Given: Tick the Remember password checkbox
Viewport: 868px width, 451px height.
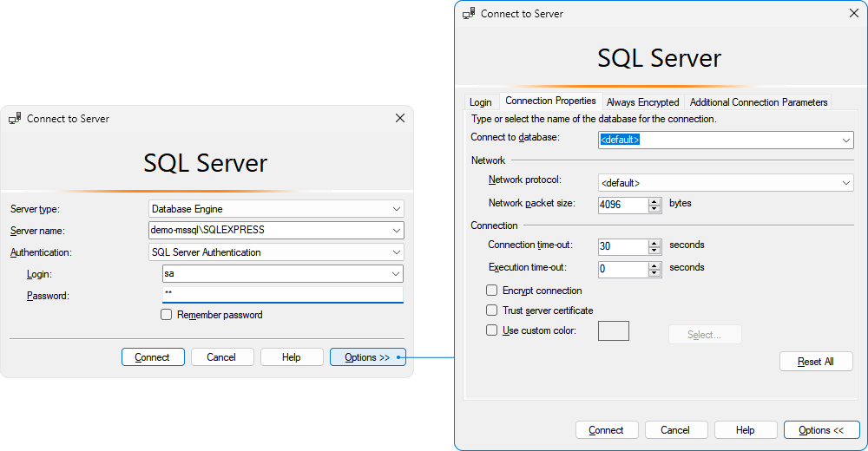Looking at the screenshot, I should click(x=166, y=315).
